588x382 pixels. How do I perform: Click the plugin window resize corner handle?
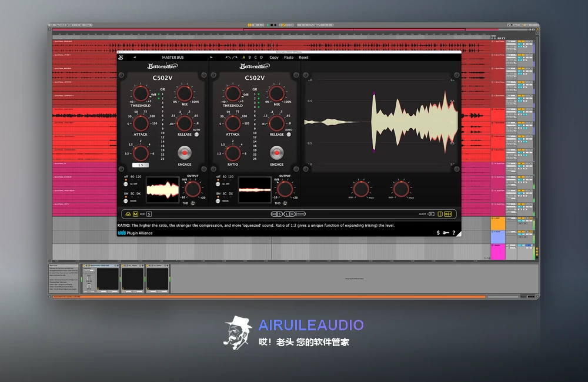[459, 233]
